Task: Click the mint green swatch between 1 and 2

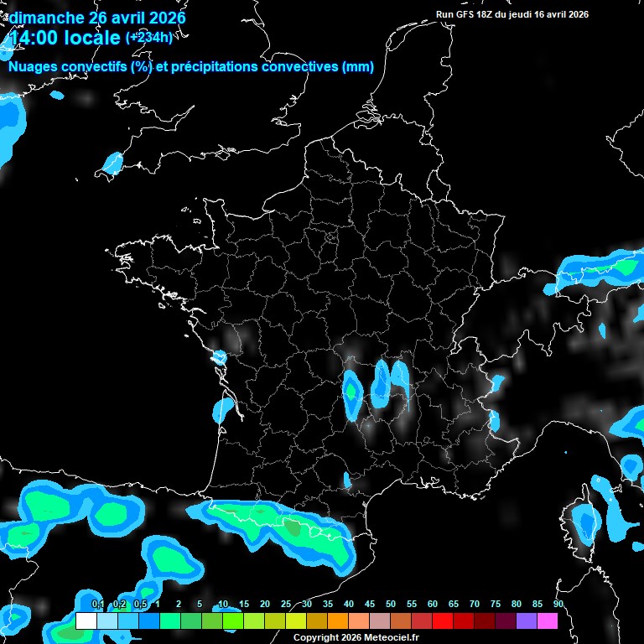Action: (170, 621)
